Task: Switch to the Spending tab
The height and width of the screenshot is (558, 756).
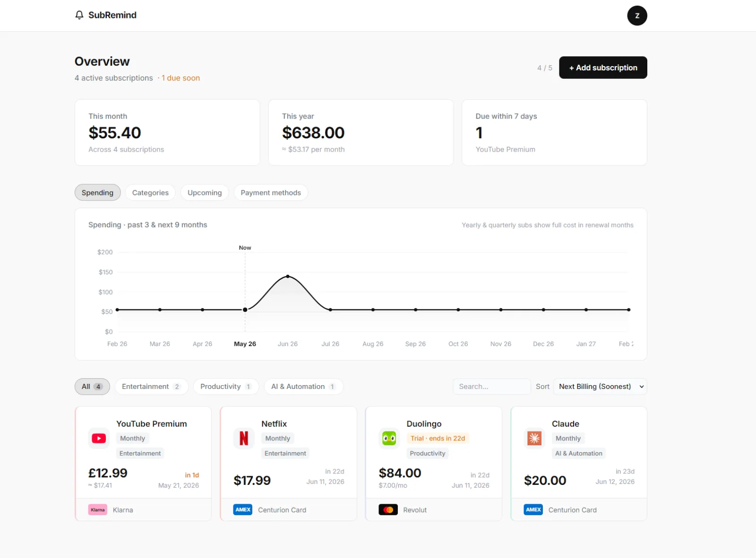Action: tap(97, 193)
